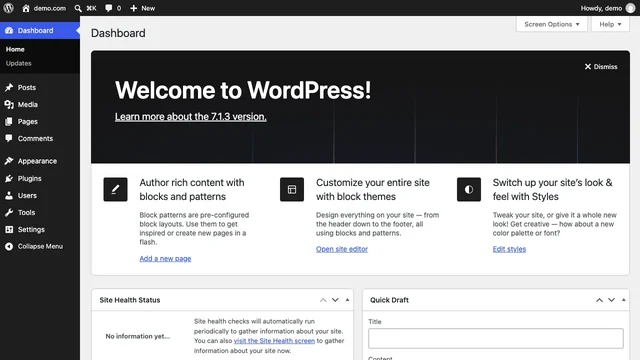The image size is (640, 360).
Task: Open comments bubble in admin bar
Action: [x=109, y=8]
